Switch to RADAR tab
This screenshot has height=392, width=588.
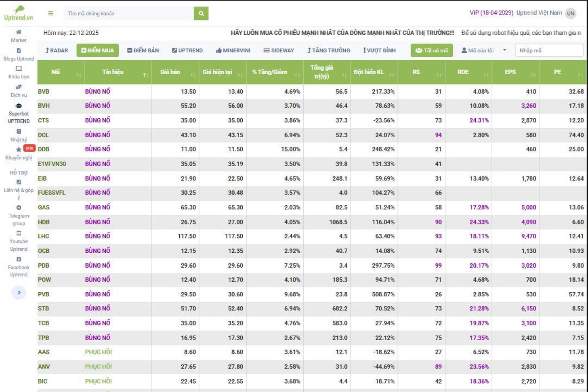[x=57, y=50]
